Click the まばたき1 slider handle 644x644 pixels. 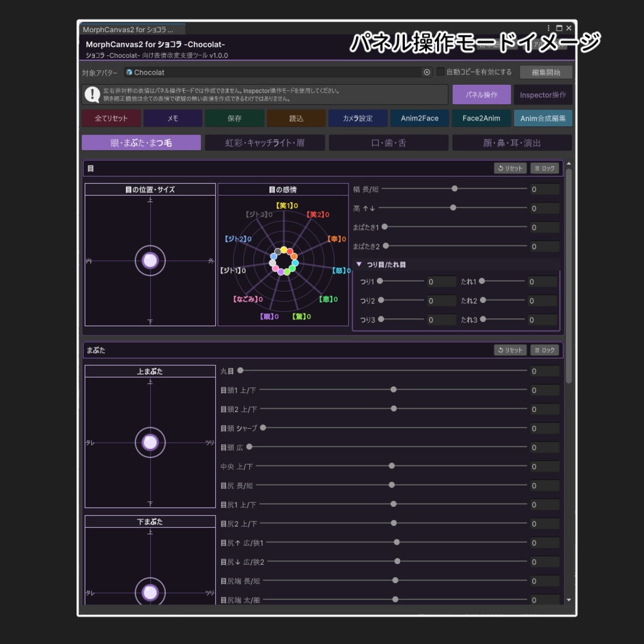click(x=385, y=226)
